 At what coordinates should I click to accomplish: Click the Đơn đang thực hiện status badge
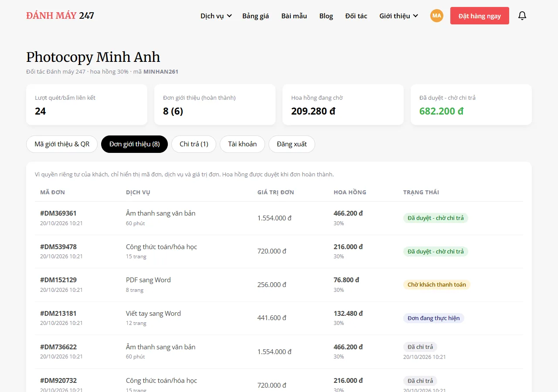point(434,318)
